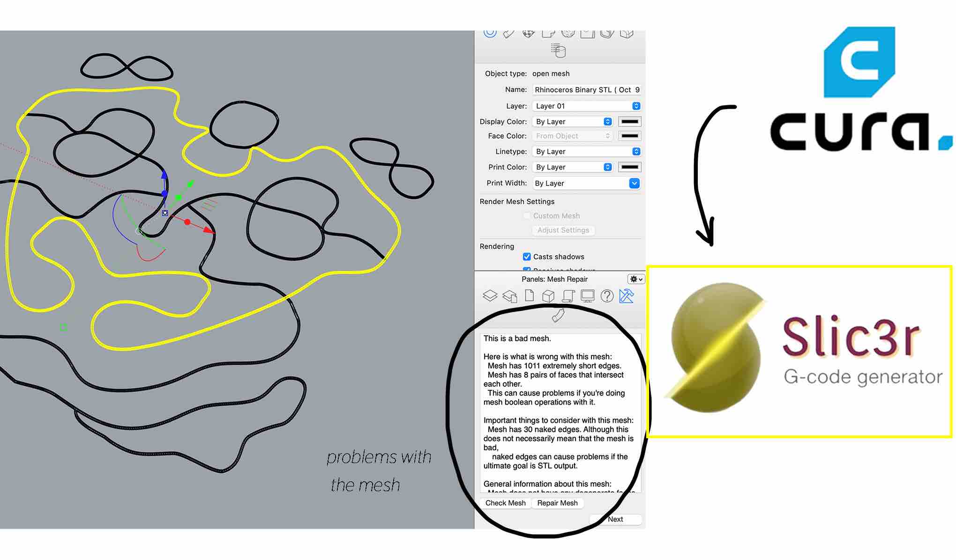Expand the Display Color dropdown
This screenshot has width=956, height=560.
(607, 121)
